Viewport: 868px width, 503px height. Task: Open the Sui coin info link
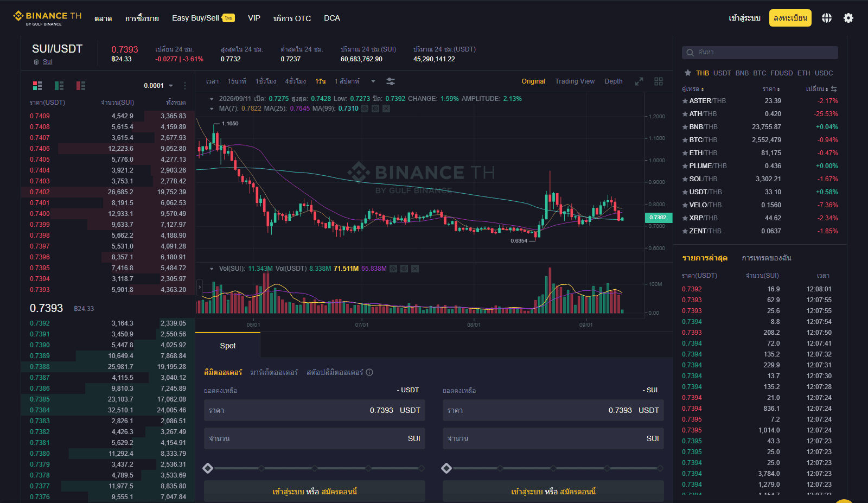point(47,62)
